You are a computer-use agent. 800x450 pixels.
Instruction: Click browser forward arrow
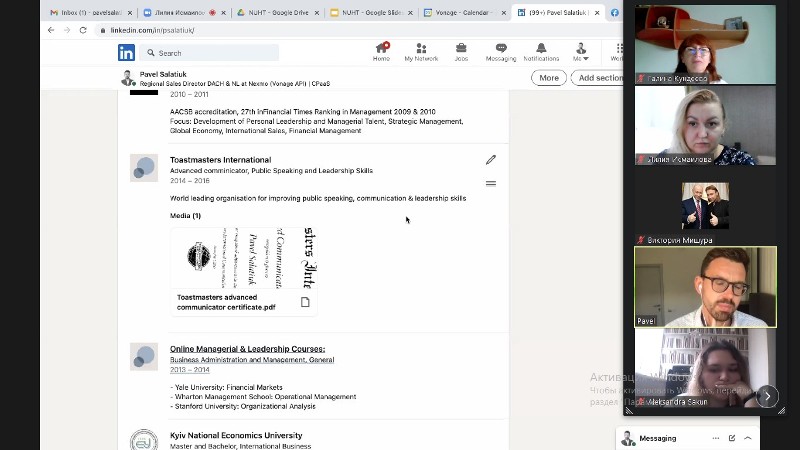[x=67, y=30]
